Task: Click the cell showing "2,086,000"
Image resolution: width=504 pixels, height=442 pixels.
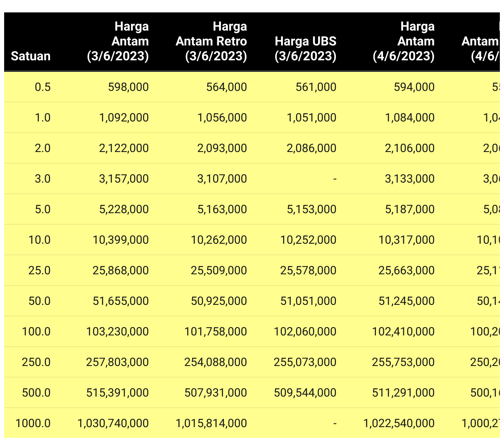Action: (x=312, y=148)
